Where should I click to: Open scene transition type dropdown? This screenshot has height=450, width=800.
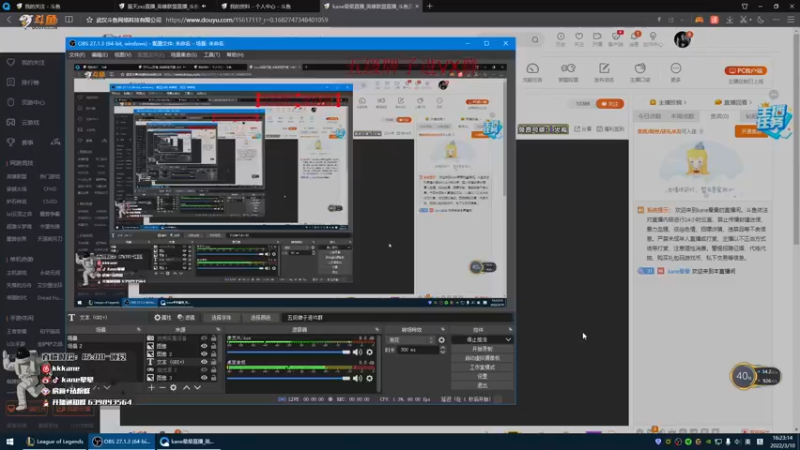411,340
